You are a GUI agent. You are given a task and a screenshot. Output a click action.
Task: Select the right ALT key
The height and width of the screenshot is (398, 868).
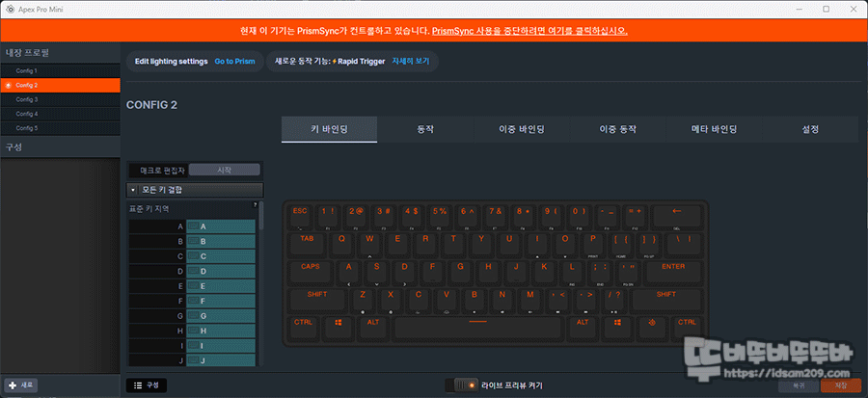pos(583,328)
